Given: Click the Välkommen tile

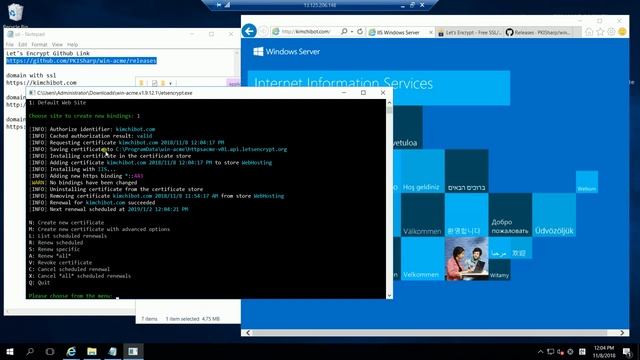Looking at the screenshot, I should tap(422, 215).
